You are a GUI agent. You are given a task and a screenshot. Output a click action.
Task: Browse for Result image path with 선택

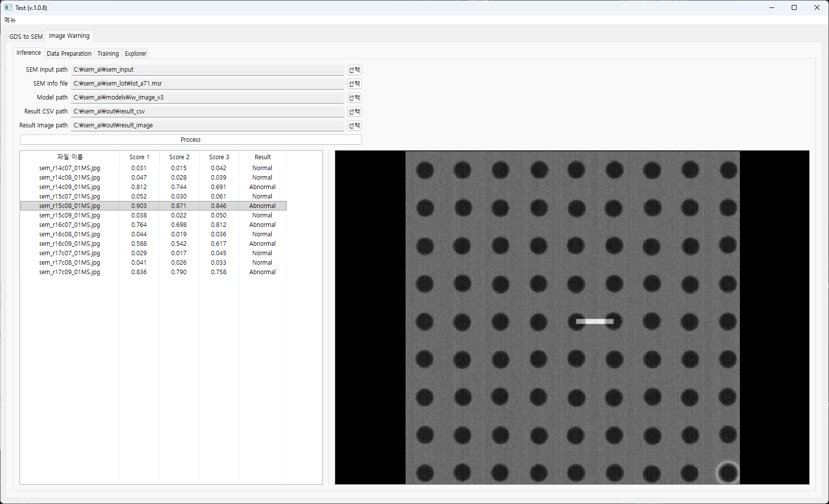[x=354, y=125]
